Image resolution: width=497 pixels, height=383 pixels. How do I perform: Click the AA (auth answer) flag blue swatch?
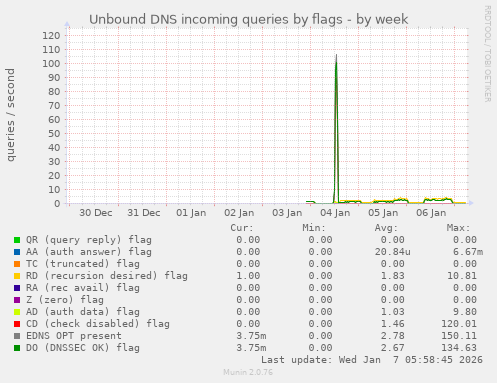[x=17, y=252]
